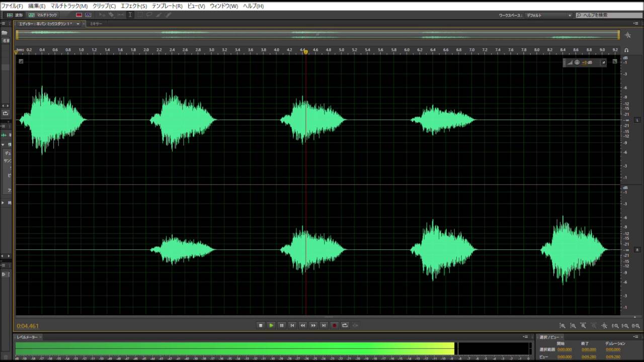Click the ヘルプを検索 search field
The image size is (644, 362).
608,16
